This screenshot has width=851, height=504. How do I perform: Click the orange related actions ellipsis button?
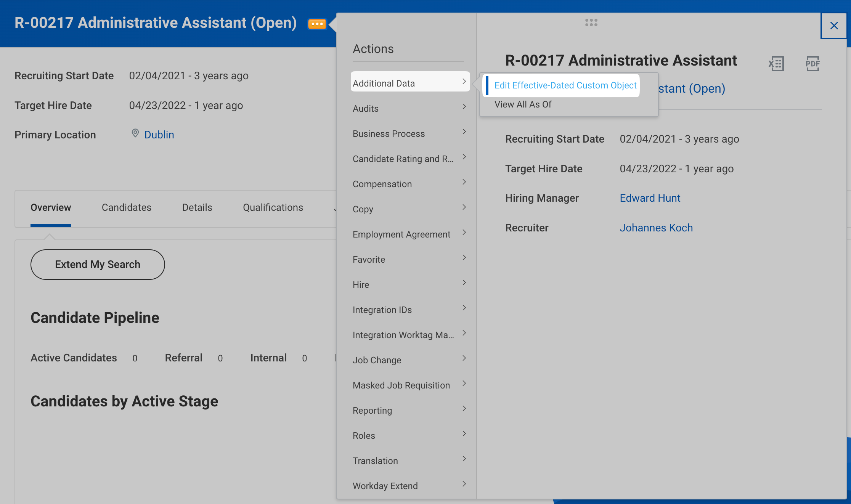[x=317, y=24]
